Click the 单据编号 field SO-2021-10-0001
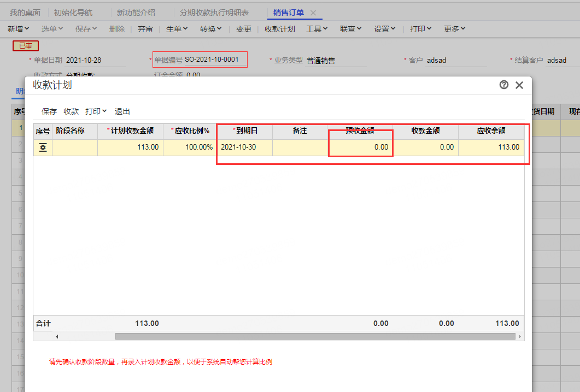580x392 pixels. coord(215,60)
